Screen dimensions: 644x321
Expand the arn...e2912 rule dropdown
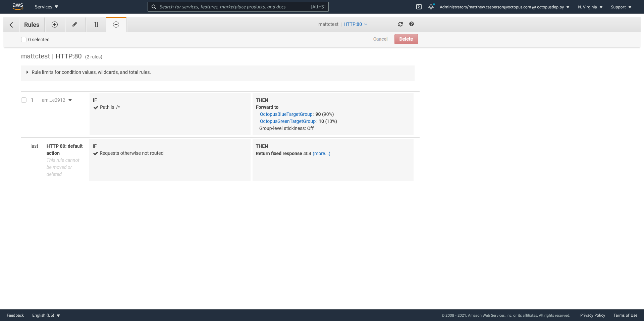click(70, 100)
